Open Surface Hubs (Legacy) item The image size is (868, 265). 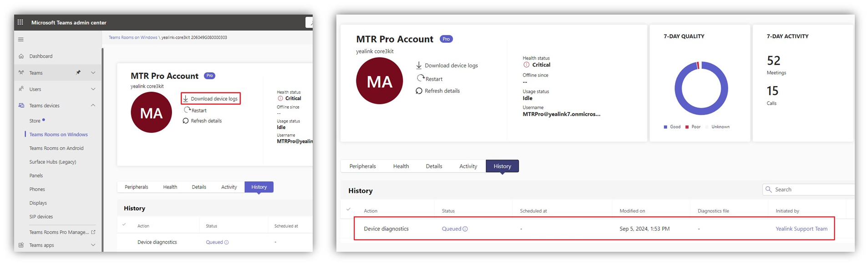53,162
